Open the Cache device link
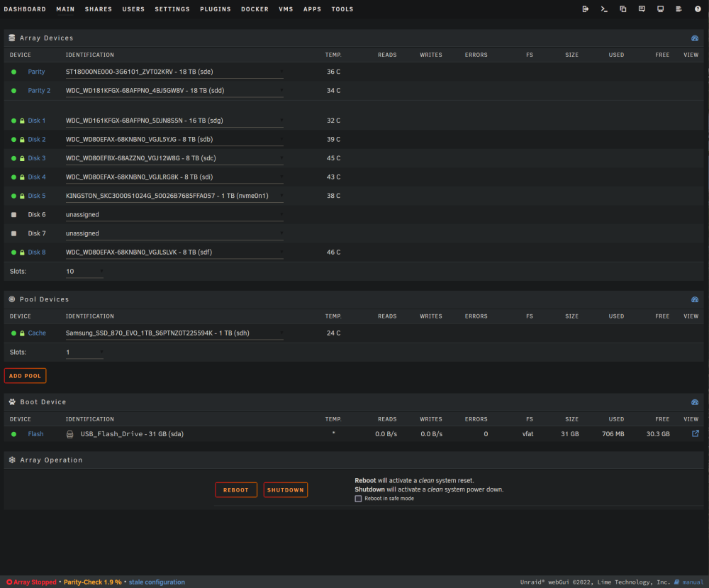 click(x=37, y=333)
